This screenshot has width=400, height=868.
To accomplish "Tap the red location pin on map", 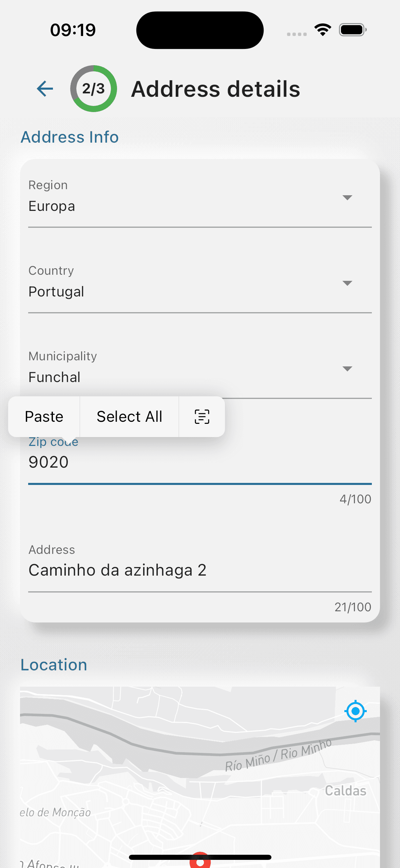I will (x=200, y=861).
